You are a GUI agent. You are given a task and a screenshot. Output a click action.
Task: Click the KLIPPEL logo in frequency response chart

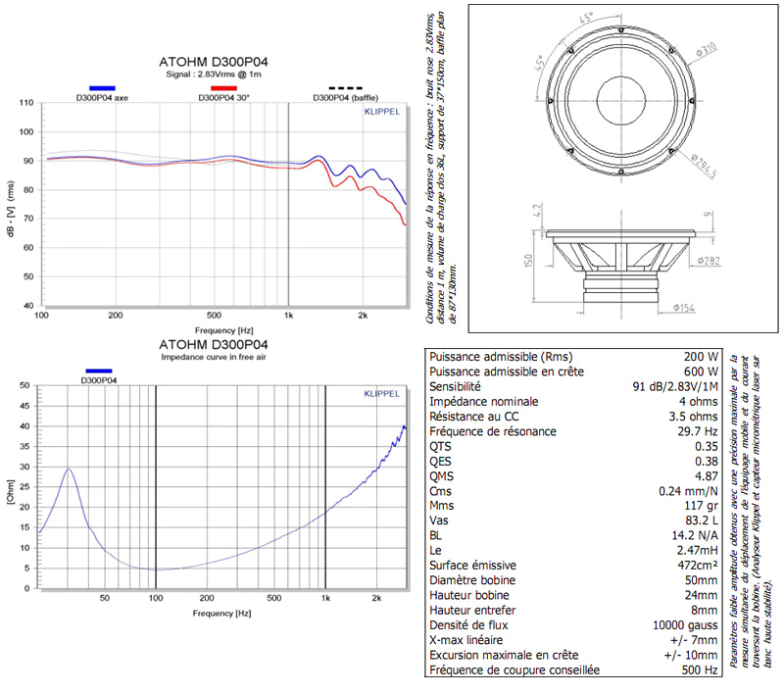(380, 113)
